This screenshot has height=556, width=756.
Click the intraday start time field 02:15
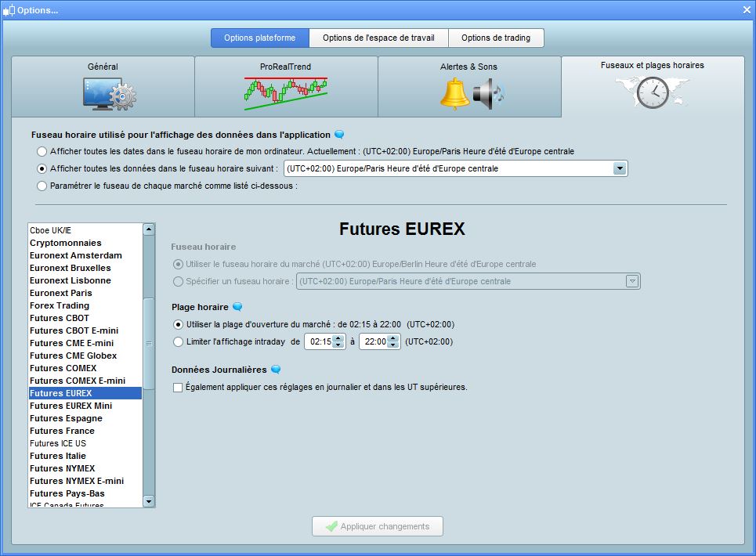tap(319, 341)
